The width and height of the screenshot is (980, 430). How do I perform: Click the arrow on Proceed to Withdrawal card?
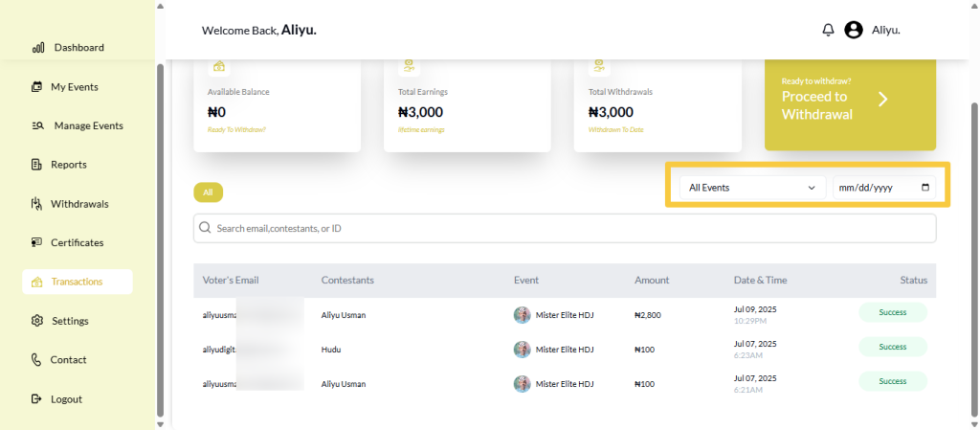[x=883, y=100]
